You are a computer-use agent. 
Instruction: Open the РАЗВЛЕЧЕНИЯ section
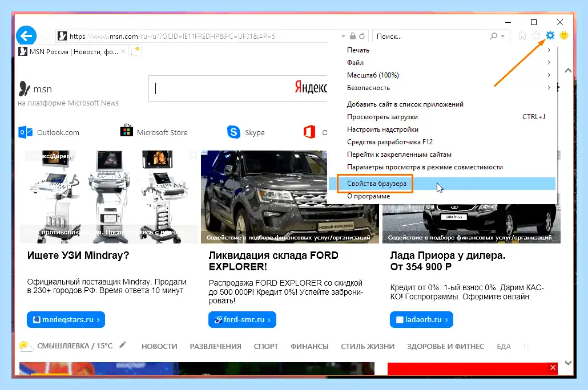(x=215, y=347)
